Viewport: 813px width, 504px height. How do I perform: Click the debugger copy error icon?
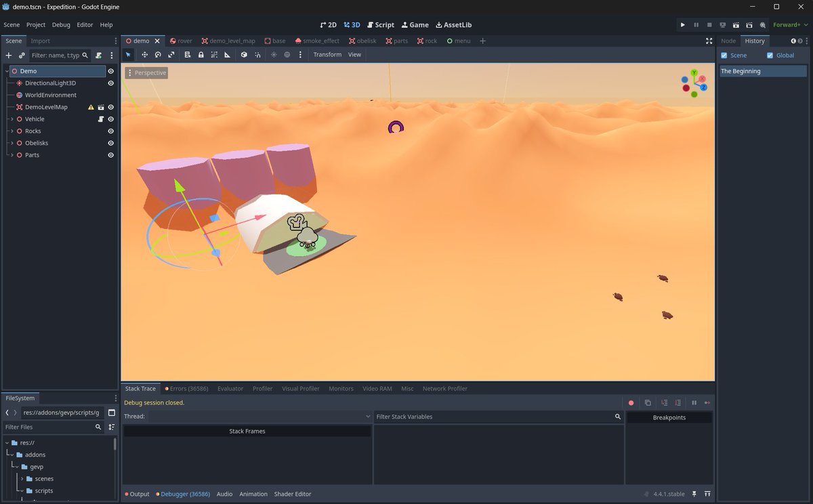point(648,402)
